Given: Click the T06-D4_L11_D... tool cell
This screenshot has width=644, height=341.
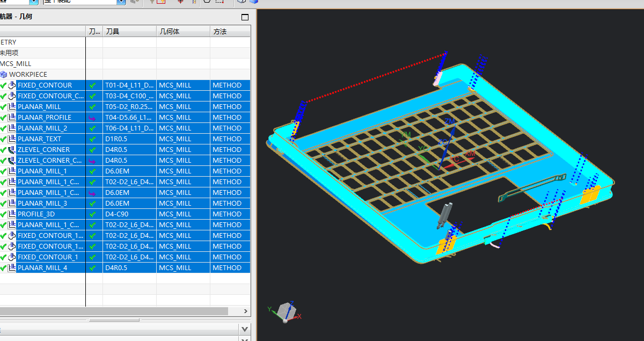Looking at the screenshot, I should click(x=129, y=128).
